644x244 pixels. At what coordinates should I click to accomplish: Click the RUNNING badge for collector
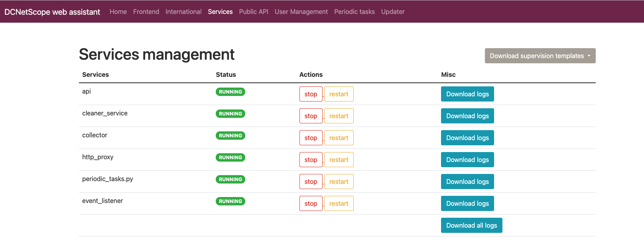230,136
